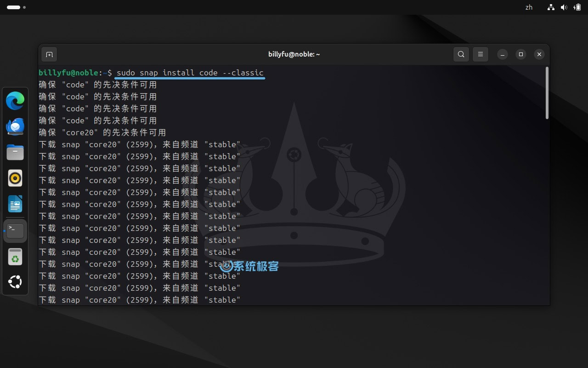Image resolution: width=588 pixels, height=368 pixels.
Task: Open the Files manager from the dock
Action: coord(15,152)
